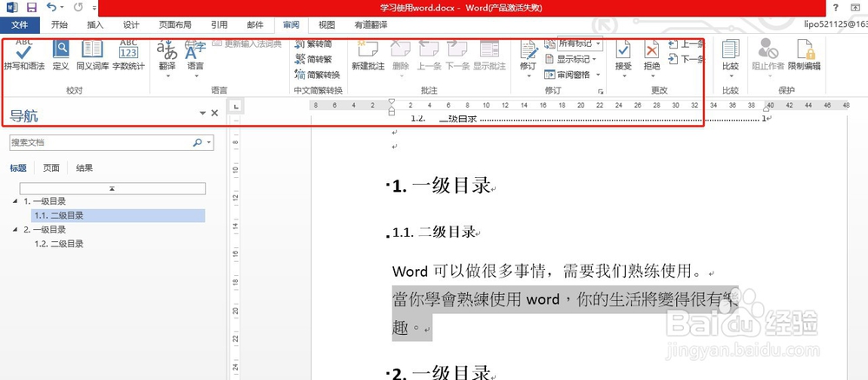The image size is (868, 380).
Task: Collapse the 2. 一级目录 heading node
Action: tap(15, 230)
